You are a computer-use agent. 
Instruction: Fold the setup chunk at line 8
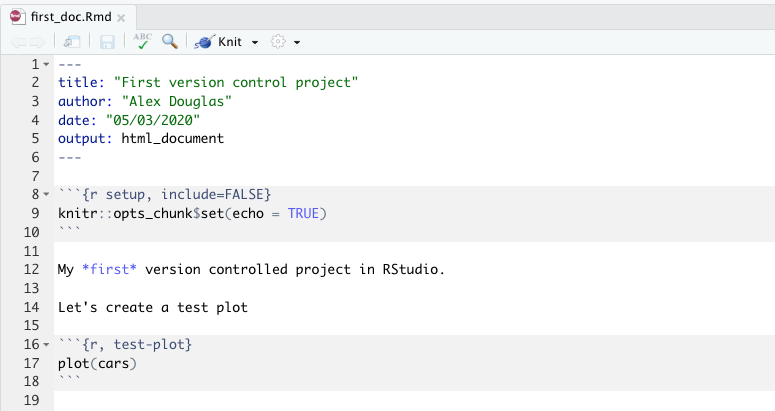coord(47,194)
